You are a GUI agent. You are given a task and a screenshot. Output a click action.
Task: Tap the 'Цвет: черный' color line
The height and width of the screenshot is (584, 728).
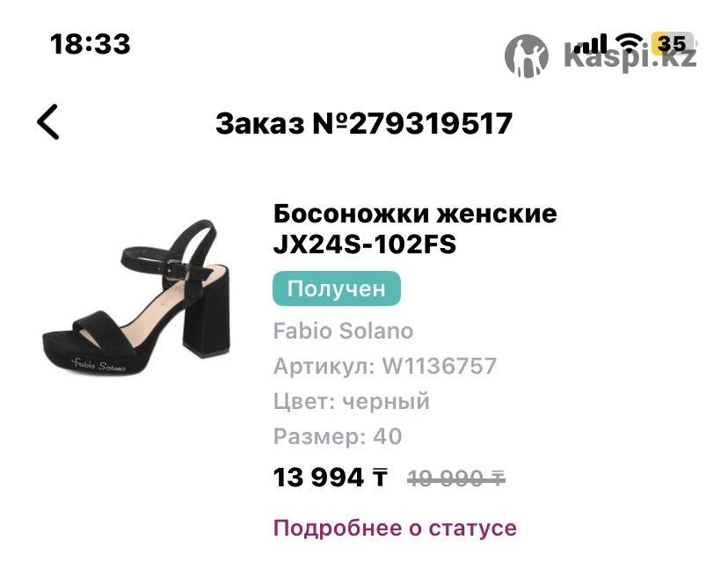(x=351, y=401)
